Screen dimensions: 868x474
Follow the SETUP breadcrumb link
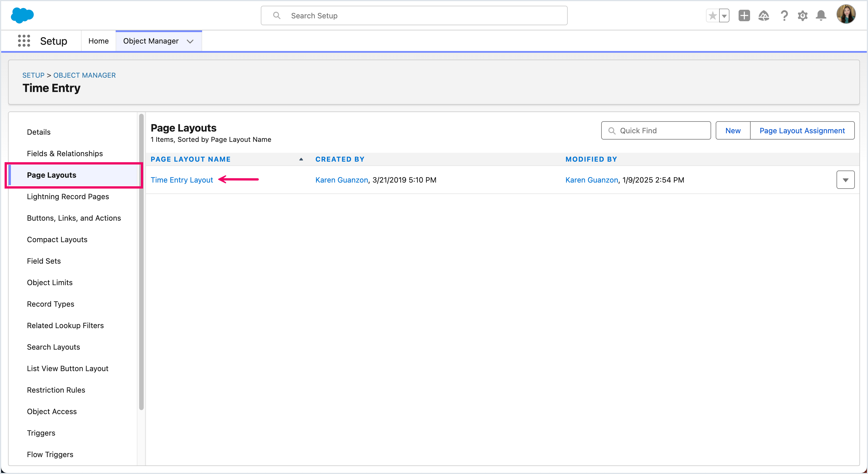click(33, 75)
